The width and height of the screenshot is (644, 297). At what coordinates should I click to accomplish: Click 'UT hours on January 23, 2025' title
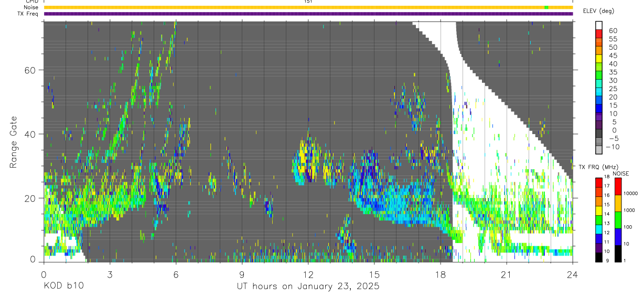308,287
